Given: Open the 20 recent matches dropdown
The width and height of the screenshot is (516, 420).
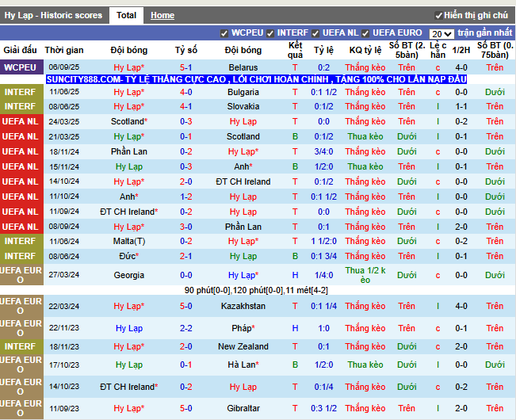Looking at the screenshot, I should pos(441,33).
